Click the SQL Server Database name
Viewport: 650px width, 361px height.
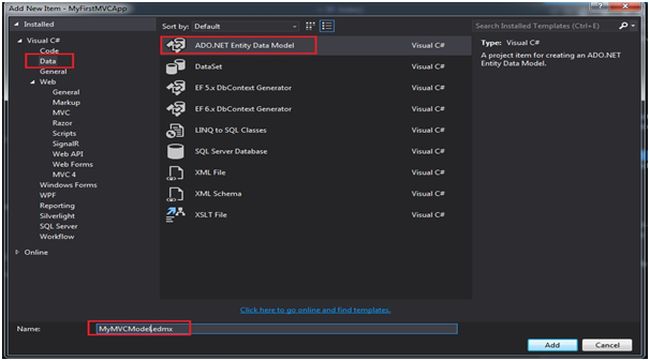[x=231, y=151]
